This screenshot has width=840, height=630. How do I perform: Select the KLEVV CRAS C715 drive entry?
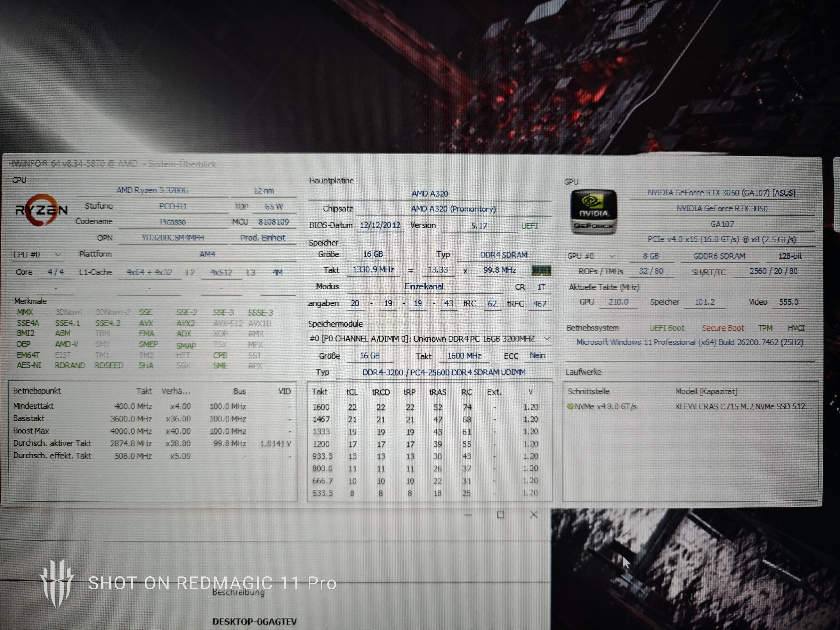coord(744,407)
